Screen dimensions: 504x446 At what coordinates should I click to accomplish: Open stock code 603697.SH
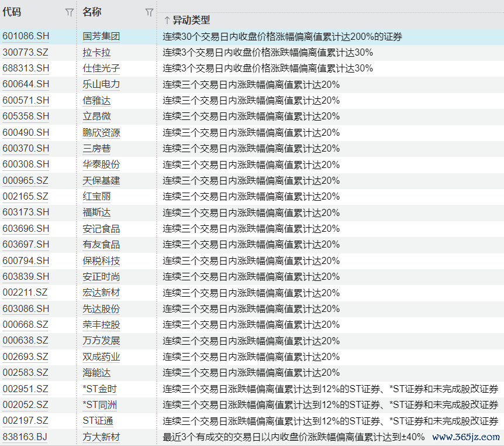tap(26, 245)
